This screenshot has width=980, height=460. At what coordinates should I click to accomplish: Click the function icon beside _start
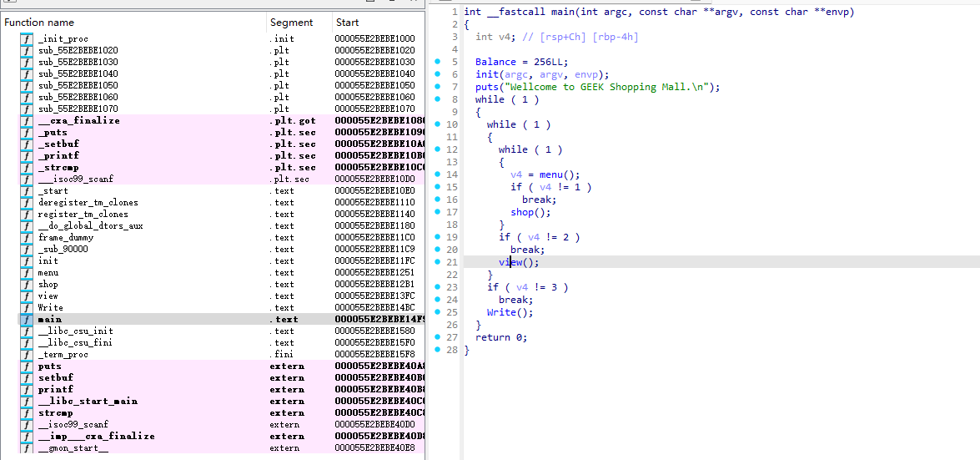[x=27, y=190]
